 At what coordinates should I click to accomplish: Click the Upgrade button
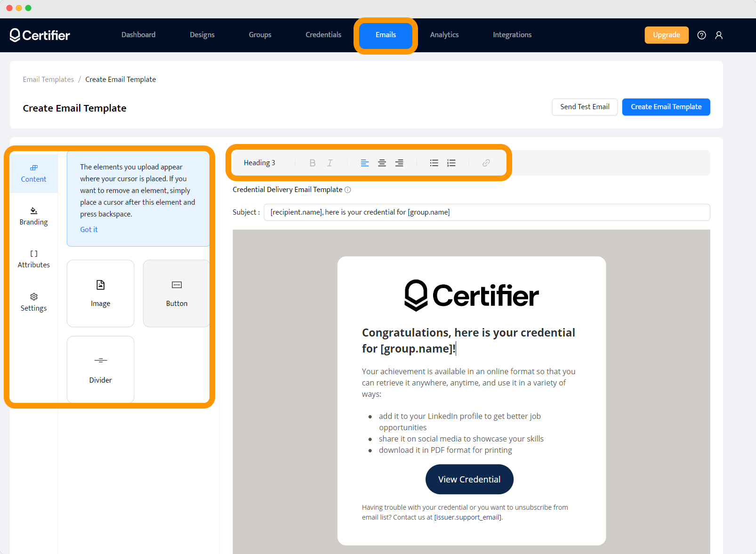[667, 35]
